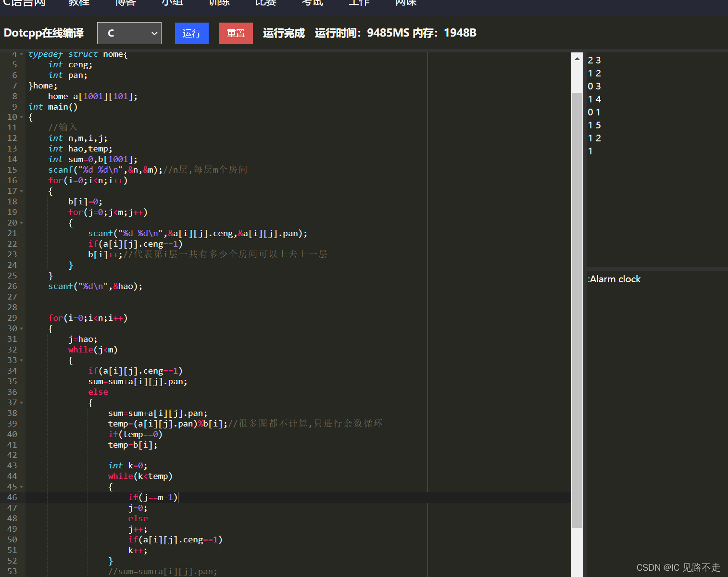Viewport: 728px width, 577px height.
Task: Collapse the main function fold at line 10
Action: click(21, 117)
